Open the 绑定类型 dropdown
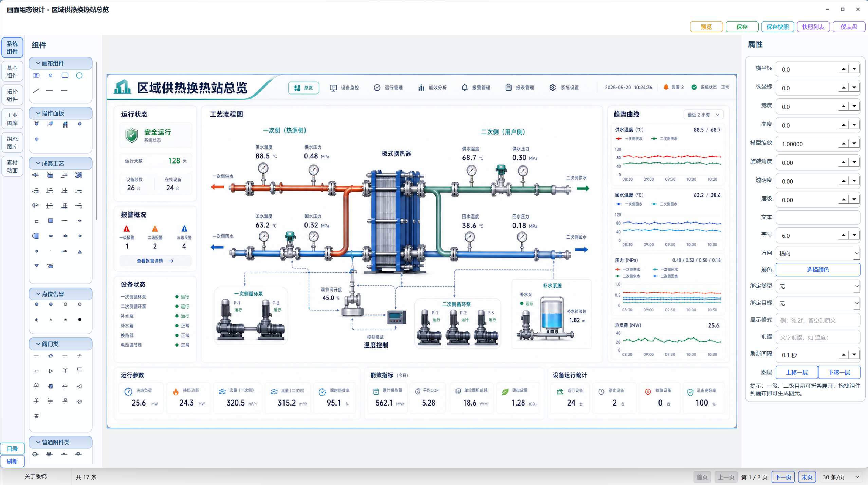 [x=817, y=286]
